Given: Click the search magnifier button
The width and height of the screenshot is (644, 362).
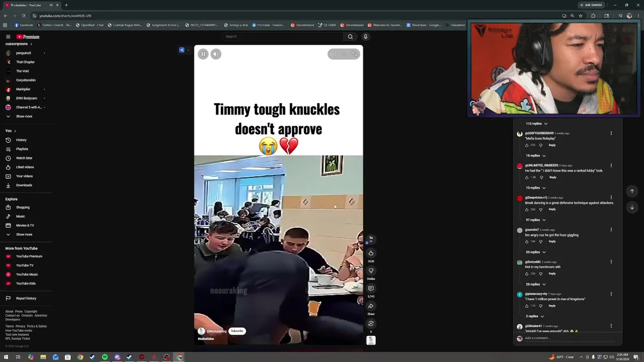Looking at the screenshot, I should 351,37.
